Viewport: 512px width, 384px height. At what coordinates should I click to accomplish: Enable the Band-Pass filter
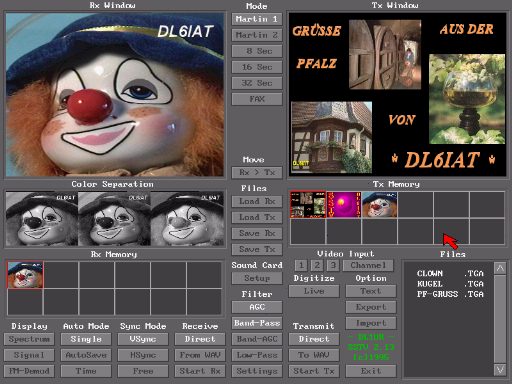coord(257,323)
